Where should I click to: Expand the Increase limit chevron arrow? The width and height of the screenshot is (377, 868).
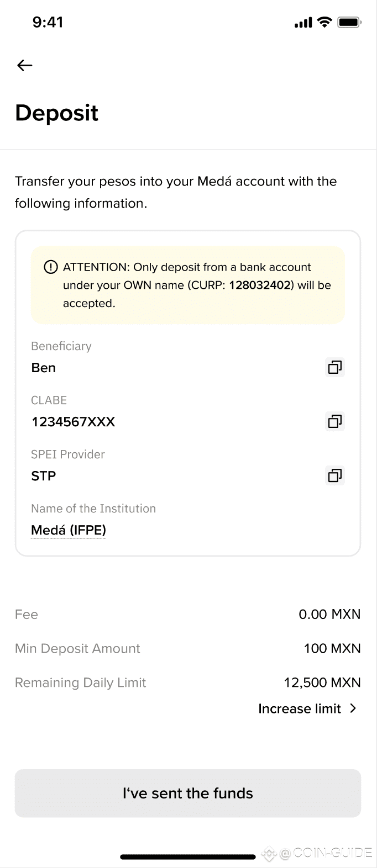354,708
